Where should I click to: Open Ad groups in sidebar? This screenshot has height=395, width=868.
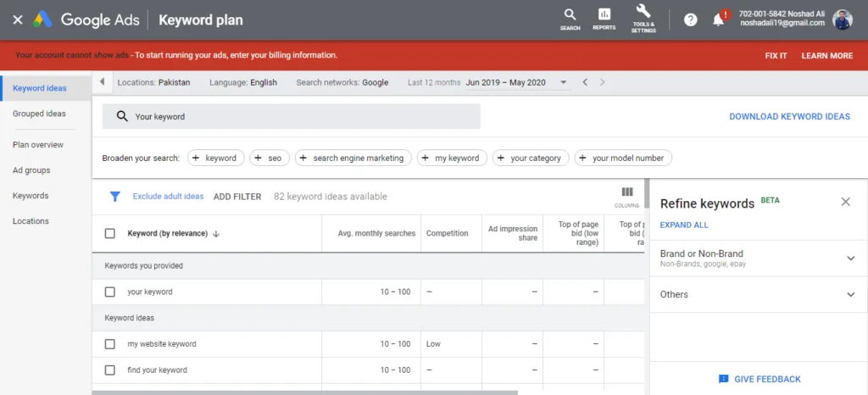(x=31, y=170)
